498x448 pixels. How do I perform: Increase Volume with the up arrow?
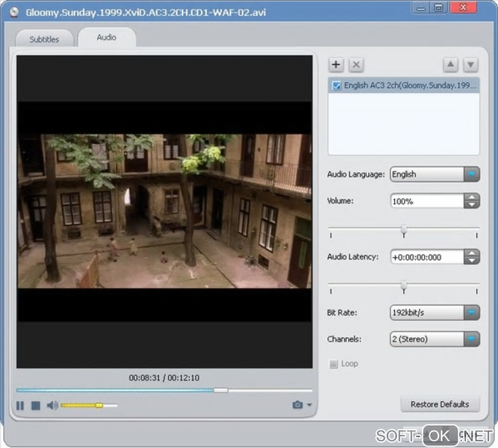(x=472, y=197)
